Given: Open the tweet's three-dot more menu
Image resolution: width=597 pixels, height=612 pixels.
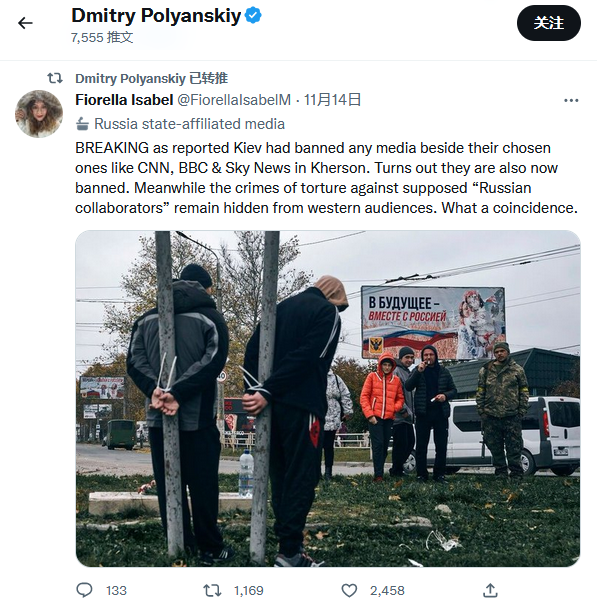Looking at the screenshot, I should pos(571,101).
